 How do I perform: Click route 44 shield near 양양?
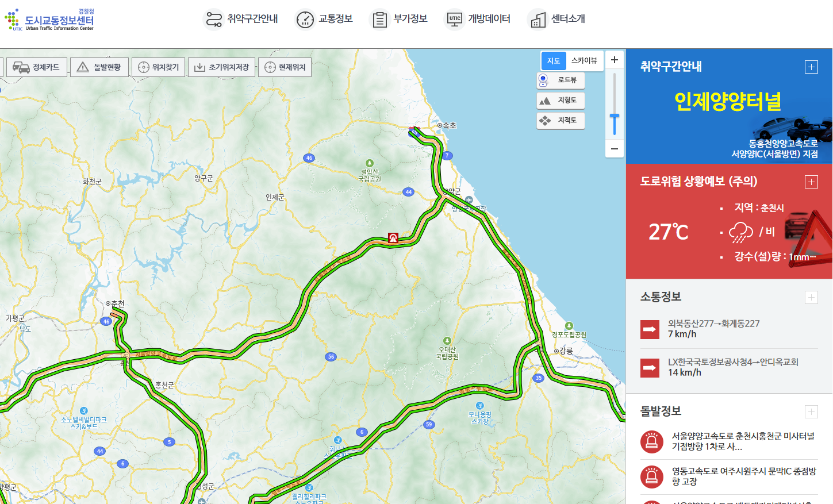pyautogui.click(x=408, y=192)
